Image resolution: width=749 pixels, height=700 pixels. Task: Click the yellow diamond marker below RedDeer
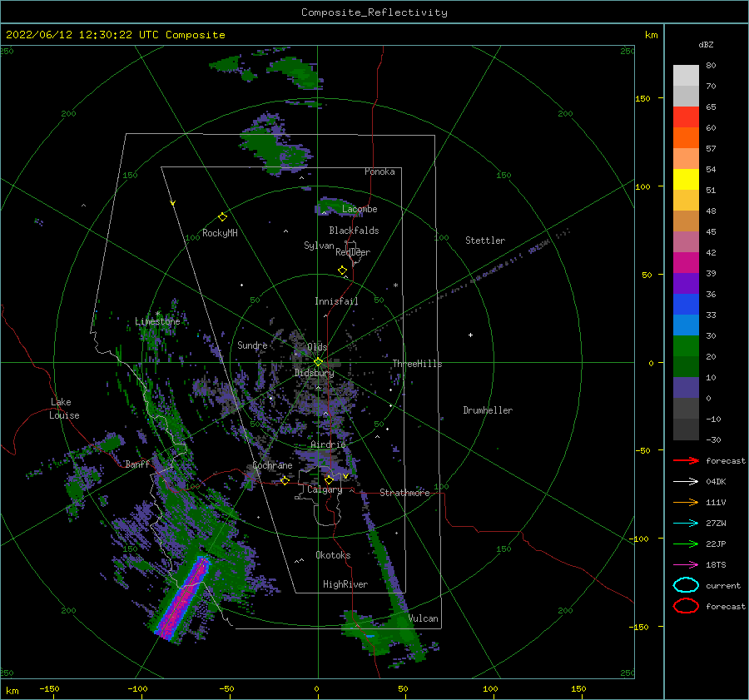pos(342,271)
